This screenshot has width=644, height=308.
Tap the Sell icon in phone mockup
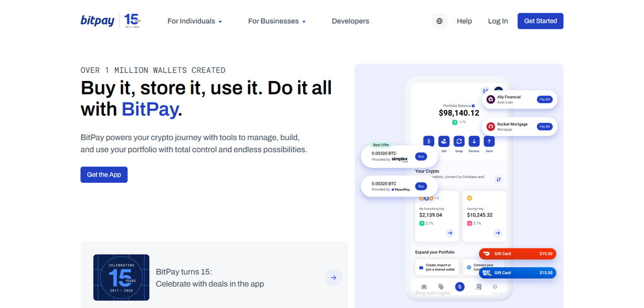pyautogui.click(x=443, y=141)
